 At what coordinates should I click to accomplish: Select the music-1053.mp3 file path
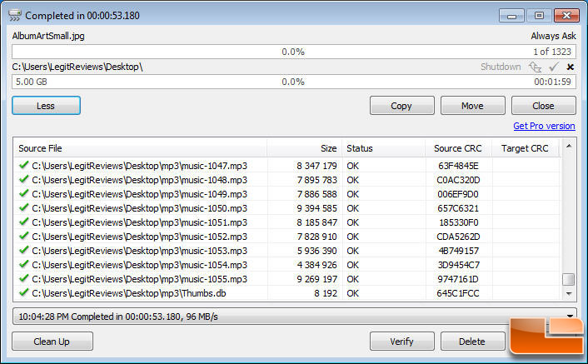point(139,251)
